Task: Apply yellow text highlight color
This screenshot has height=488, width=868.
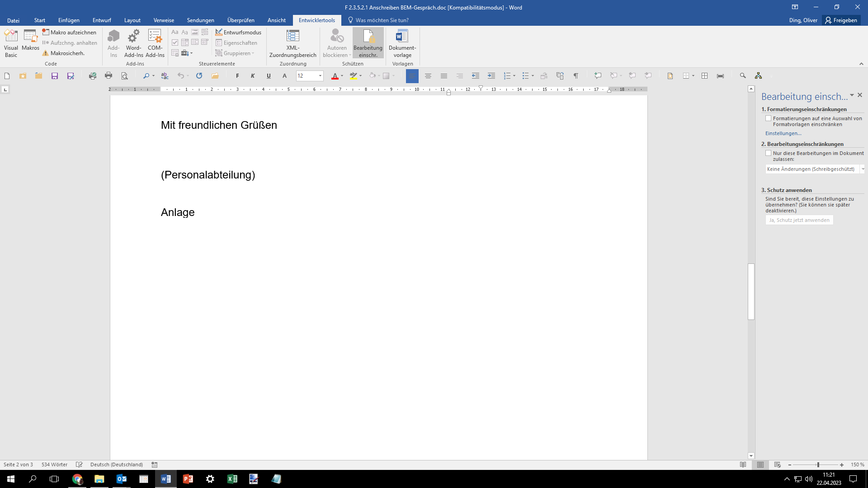Action: pos(354,76)
